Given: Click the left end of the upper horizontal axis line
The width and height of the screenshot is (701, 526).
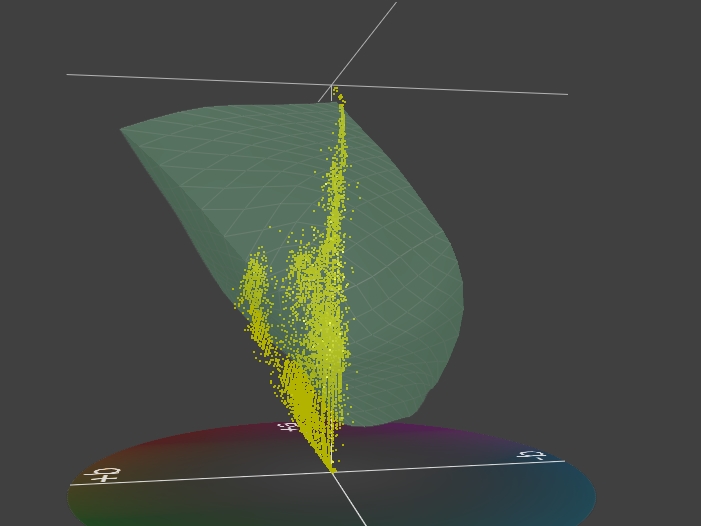Looking at the screenshot, I should [x=68, y=74].
